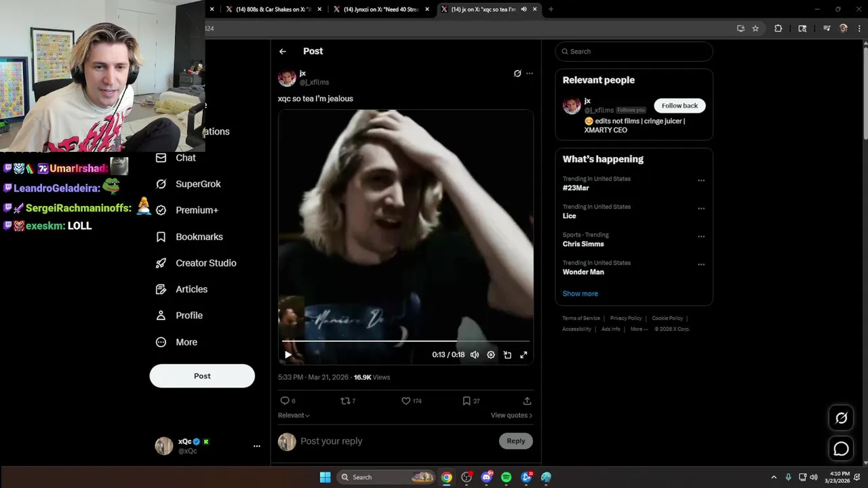Click the white Post button in sidebar
The image size is (868, 488).
202,376
